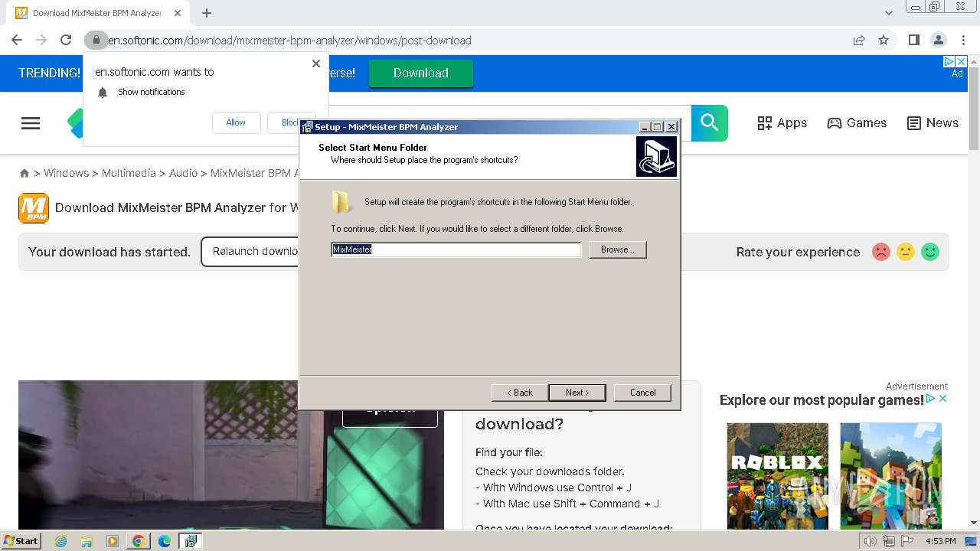Open tab search chevron
The width and height of the screenshot is (980, 551).
(888, 13)
